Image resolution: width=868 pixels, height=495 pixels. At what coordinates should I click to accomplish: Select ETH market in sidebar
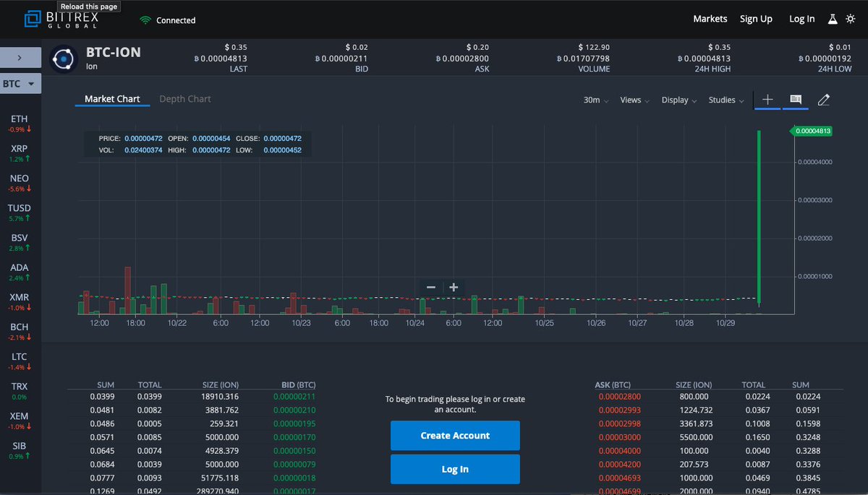click(x=20, y=123)
